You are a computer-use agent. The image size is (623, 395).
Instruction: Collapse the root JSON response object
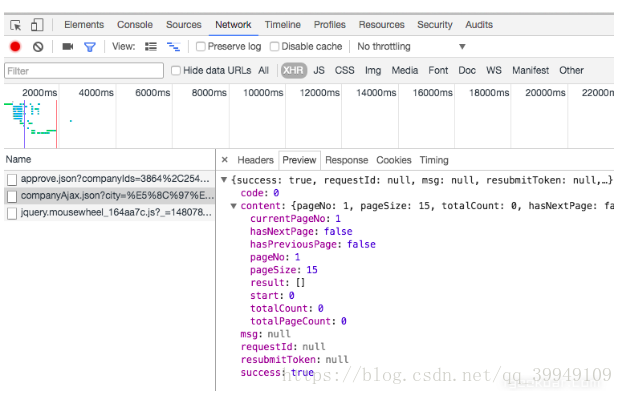tap(224, 180)
